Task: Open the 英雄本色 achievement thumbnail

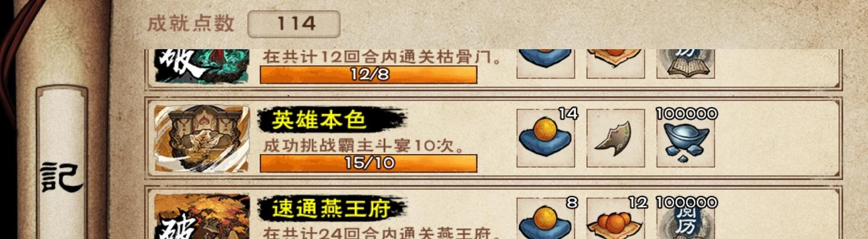Action: coord(202,138)
